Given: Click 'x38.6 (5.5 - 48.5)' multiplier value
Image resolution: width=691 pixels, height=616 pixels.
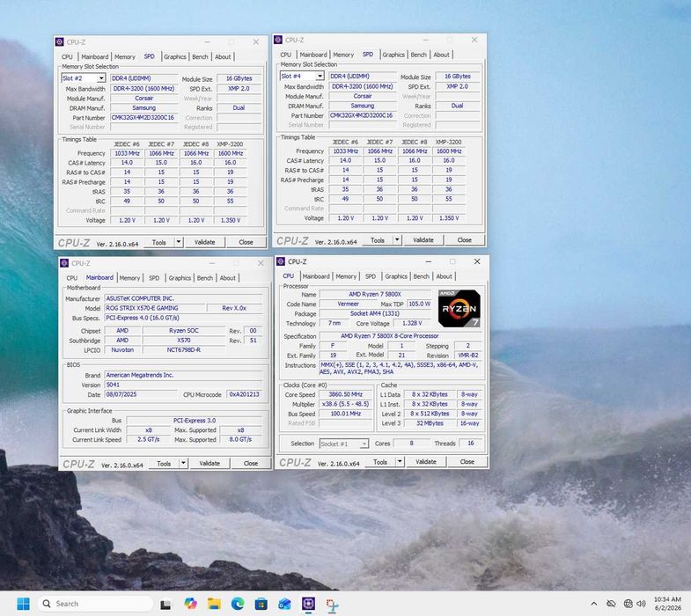Looking at the screenshot, I should tap(346, 404).
